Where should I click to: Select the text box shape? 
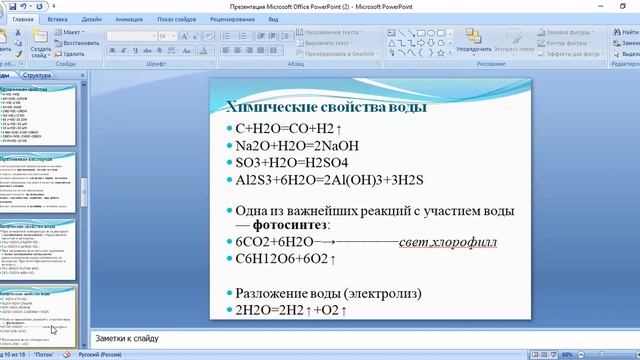(x=391, y=33)
